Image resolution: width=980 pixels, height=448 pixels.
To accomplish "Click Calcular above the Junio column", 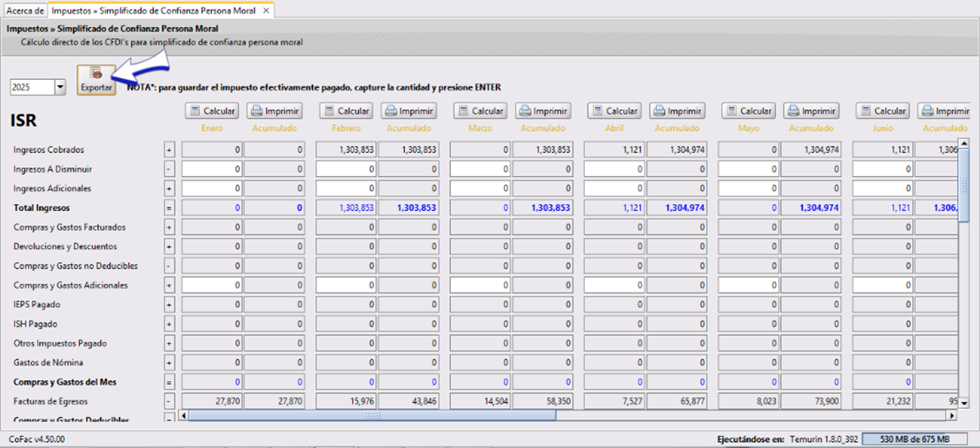I will click(x=883, y=111).
